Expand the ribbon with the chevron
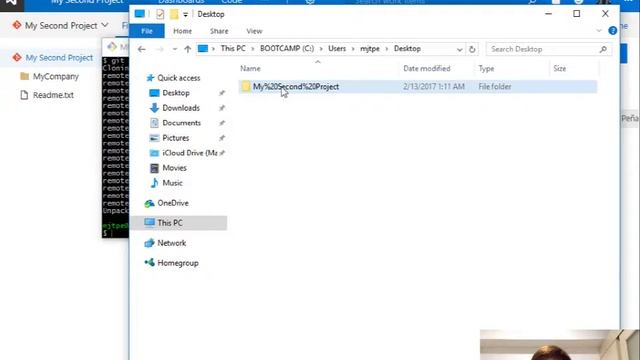640x360 pixels. [599, 31]
